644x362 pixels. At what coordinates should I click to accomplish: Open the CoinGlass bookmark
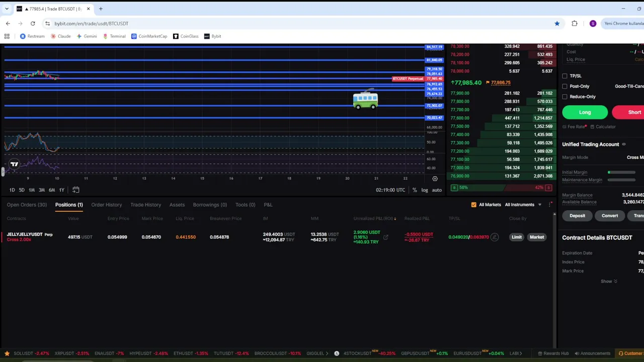point(186,36)
